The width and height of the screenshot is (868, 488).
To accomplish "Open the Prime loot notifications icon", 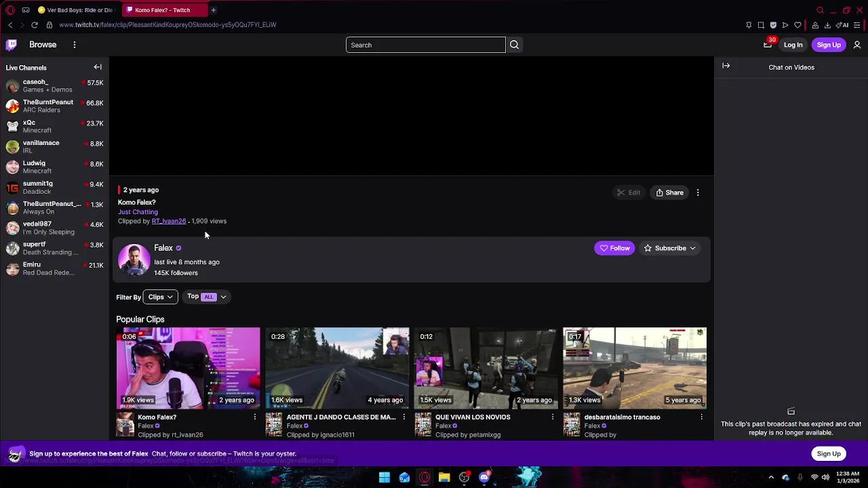I will (768, 45).
